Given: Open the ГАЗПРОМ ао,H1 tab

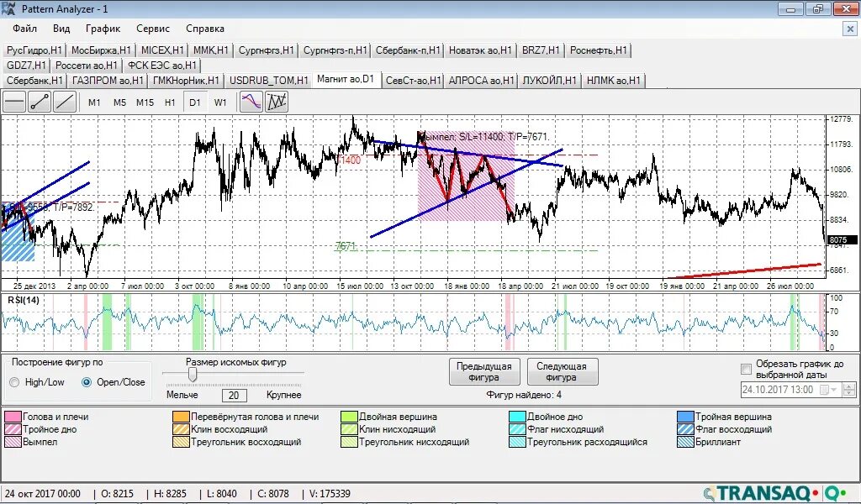Looking at the screenshot, I should pos(108,81).
